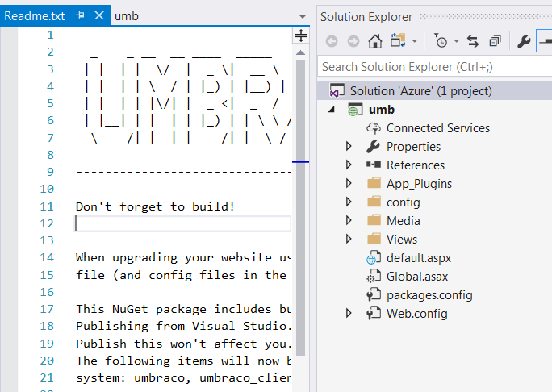
Task: Click the config folder icon
Action: 374,202
